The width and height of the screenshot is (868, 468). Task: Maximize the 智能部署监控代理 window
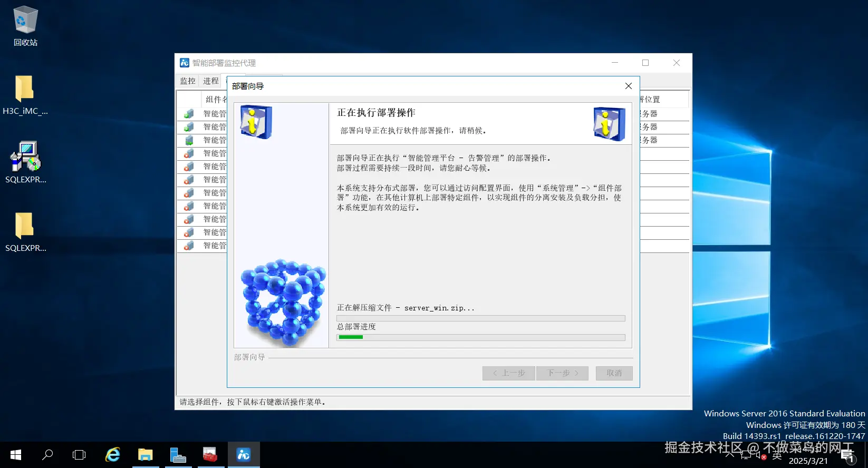point(645,63)
